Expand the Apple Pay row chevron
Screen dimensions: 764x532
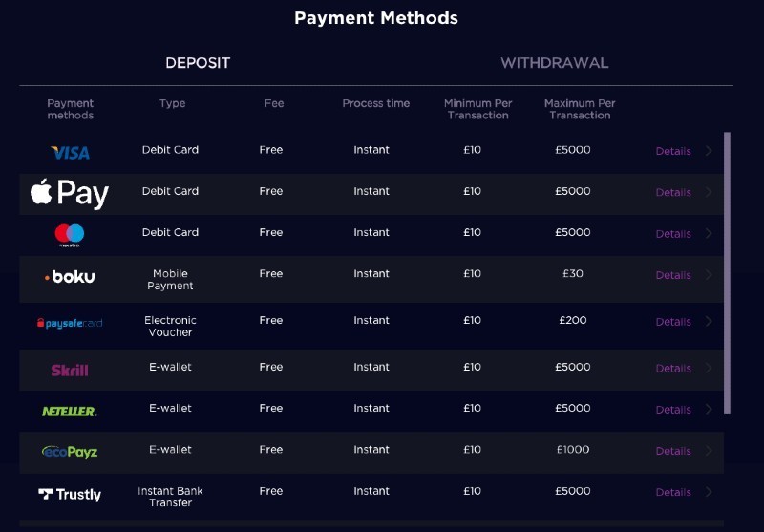point(709,192)
